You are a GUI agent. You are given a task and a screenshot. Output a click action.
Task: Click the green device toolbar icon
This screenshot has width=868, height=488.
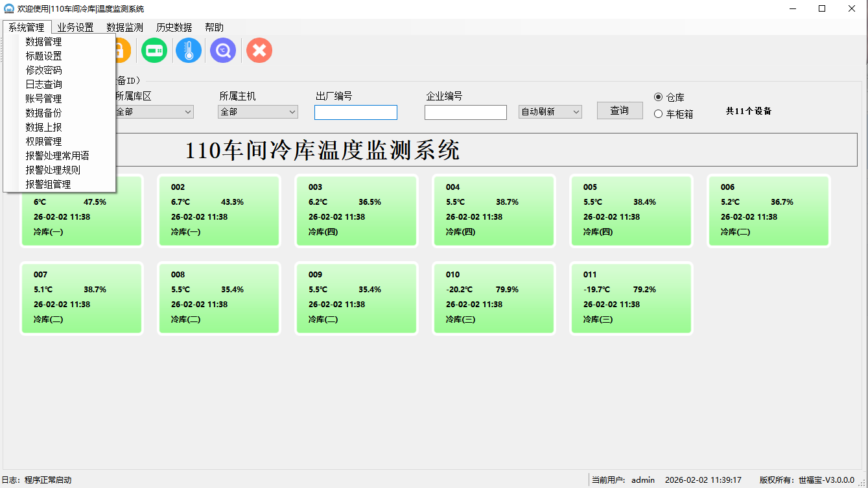pos(154,51)
